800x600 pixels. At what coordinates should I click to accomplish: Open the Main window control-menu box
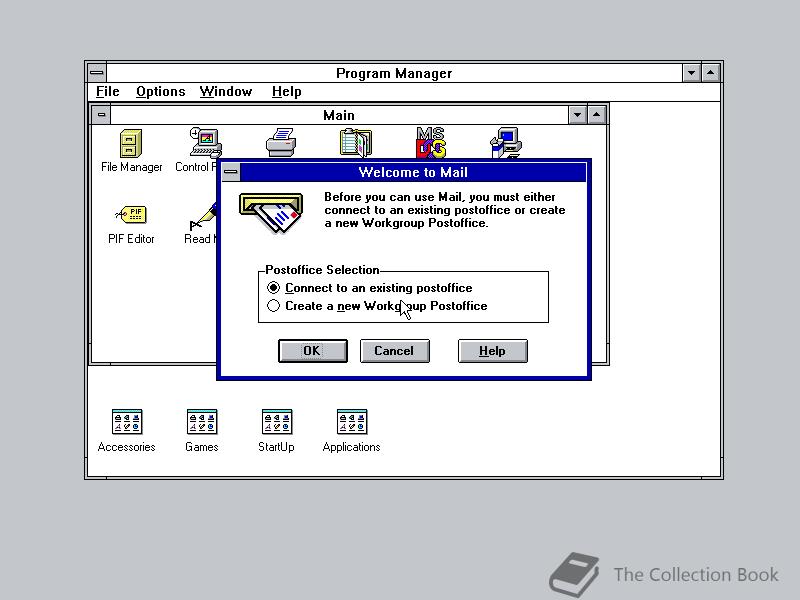(x=101, y=115)
